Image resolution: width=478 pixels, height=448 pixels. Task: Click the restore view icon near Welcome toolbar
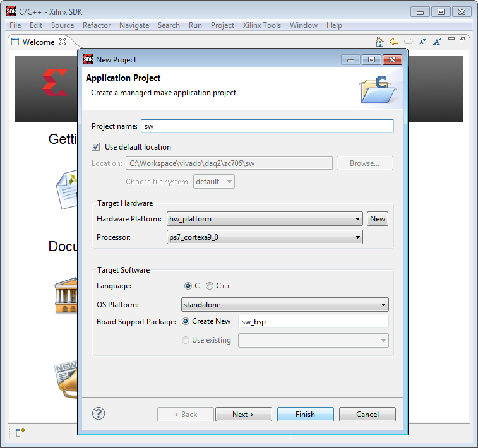pyautogui.click(x=462, y=40)
